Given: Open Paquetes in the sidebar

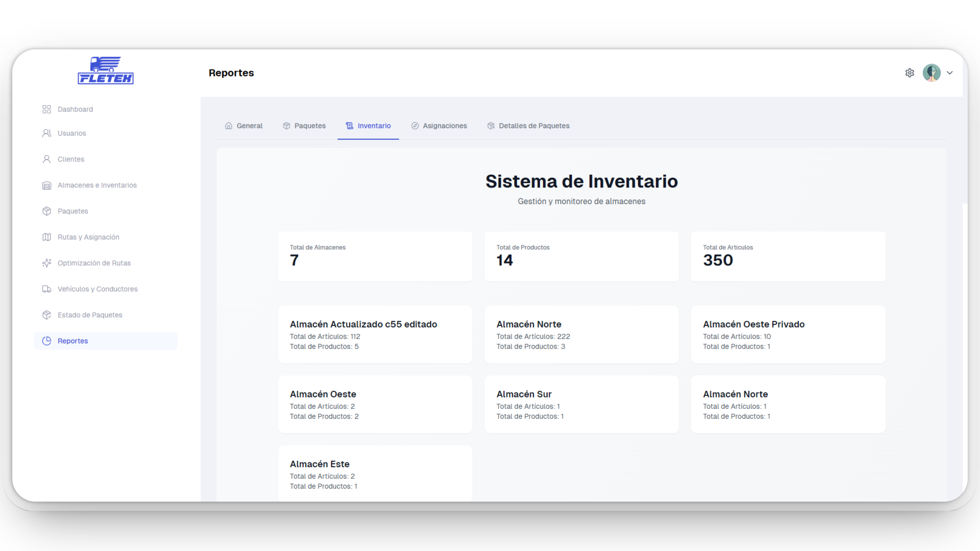Looking at the screenshot, I should [106, 211].
